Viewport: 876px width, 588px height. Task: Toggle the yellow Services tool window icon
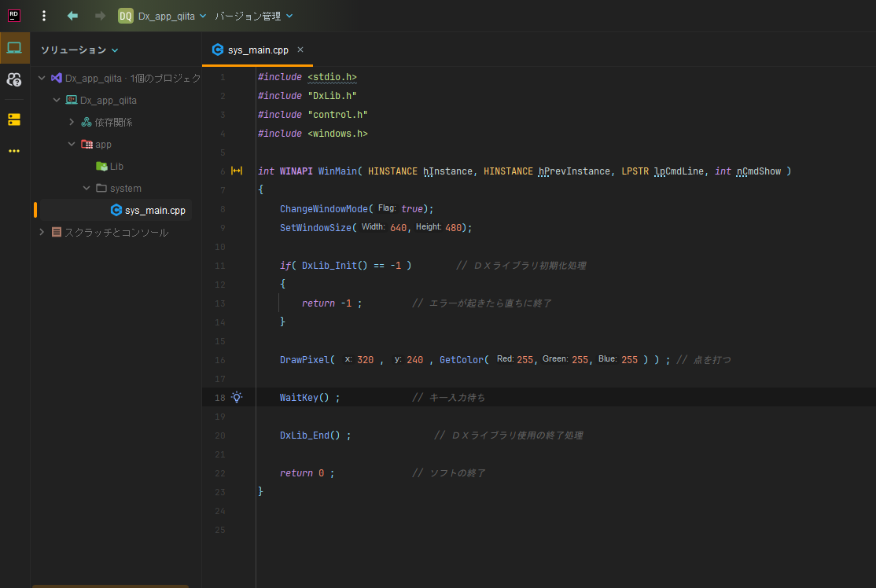[x=13, y=119]
